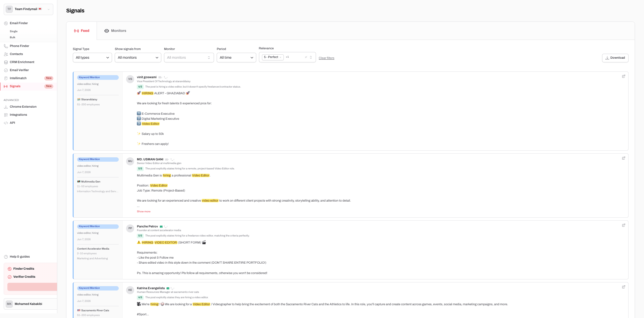Viewport: 644px width, 318px height.
Task: Click the email icon beside vinit goswami
Action: click(x=160, y=77)
